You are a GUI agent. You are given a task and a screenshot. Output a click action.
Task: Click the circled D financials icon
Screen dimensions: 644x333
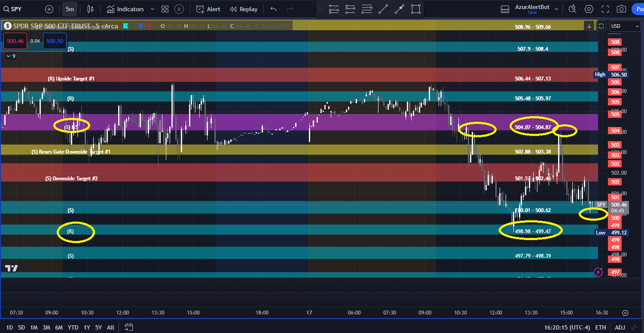(179, 9)
